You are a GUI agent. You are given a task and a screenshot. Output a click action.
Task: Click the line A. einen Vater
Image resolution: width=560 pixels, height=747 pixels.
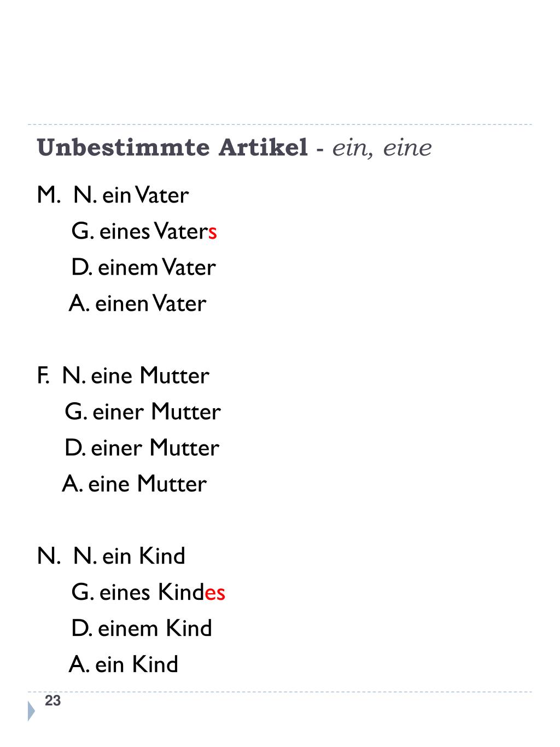(x=138, y=303)
